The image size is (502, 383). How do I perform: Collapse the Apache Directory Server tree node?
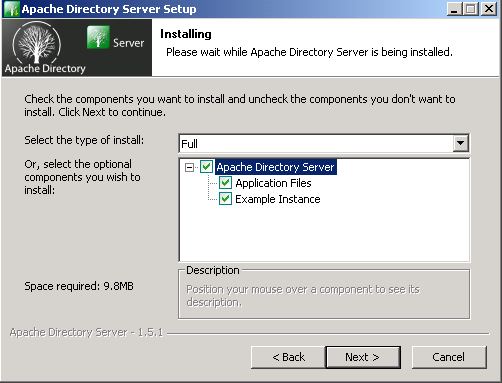[x=189, y=167]
